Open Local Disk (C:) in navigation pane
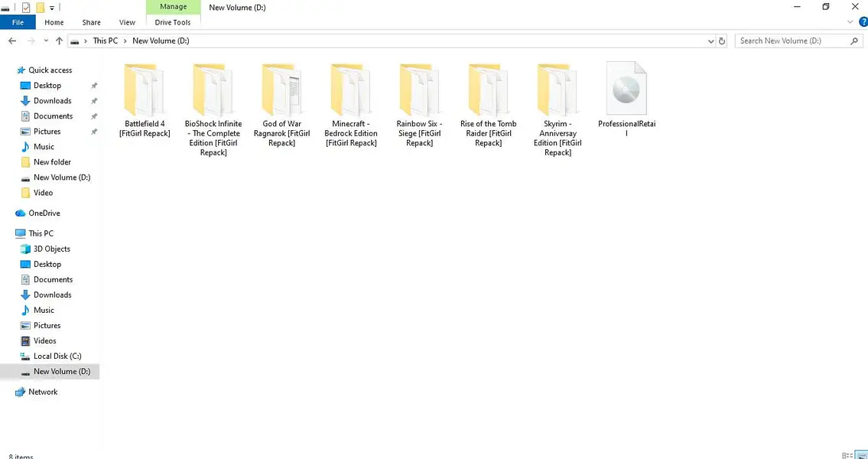 (57, 356)
